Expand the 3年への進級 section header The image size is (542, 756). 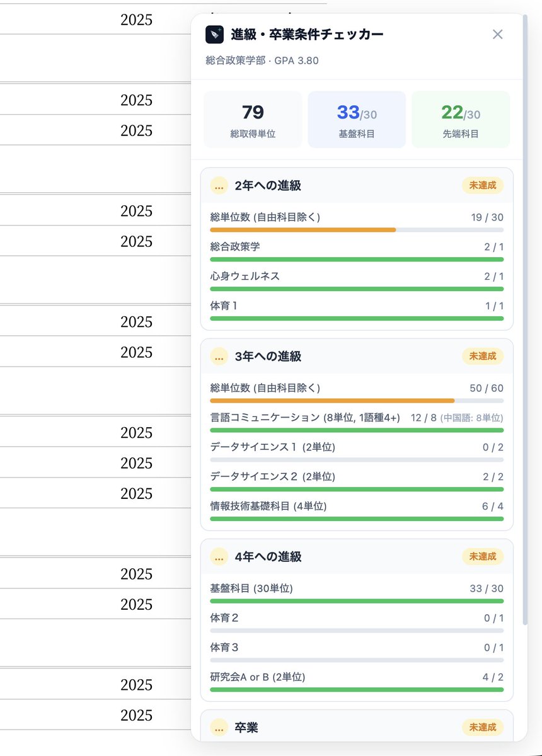(x=357, y=357)
